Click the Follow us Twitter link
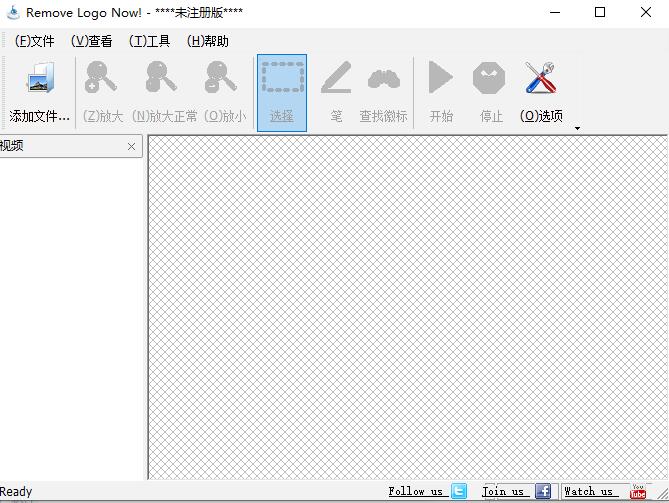Viewport: 669px width, 503px height. point(416,491)
